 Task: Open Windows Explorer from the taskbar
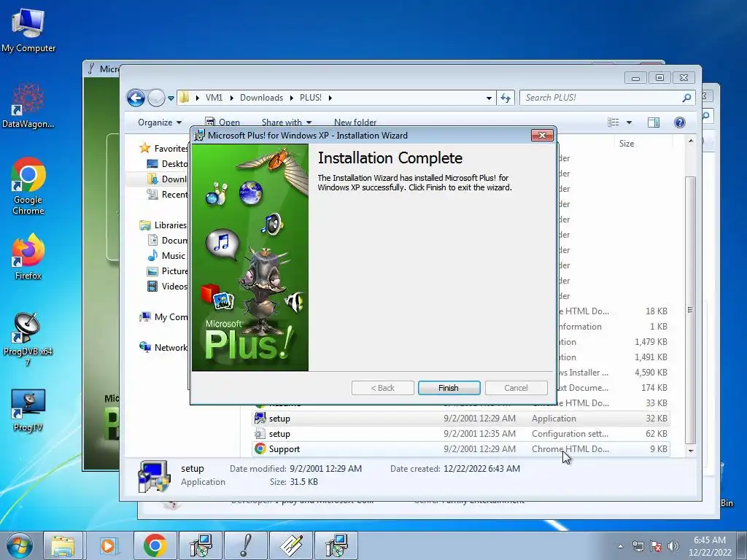(63, 545)
